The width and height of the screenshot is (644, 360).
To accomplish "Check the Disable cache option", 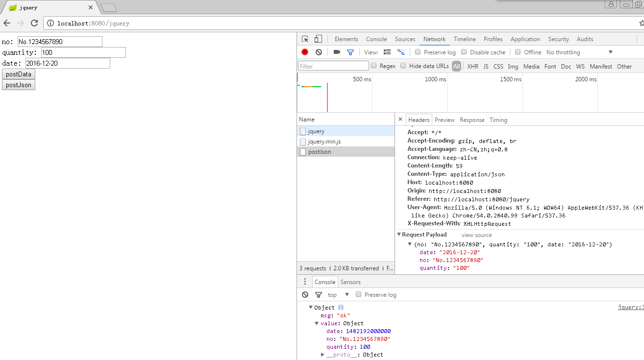I will 464,52.
